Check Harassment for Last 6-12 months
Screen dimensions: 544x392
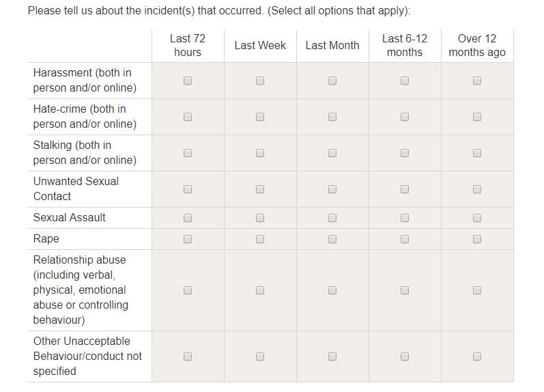point(405,81)
